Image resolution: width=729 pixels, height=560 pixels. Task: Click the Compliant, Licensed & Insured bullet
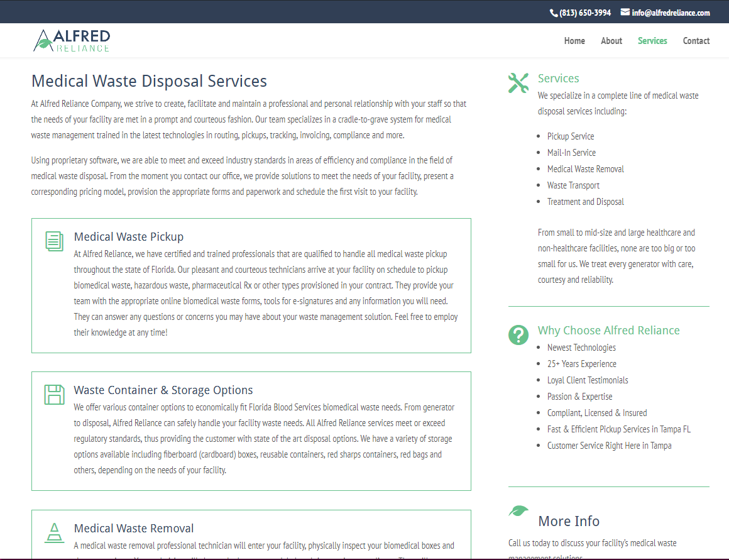(x=597, y=412)
